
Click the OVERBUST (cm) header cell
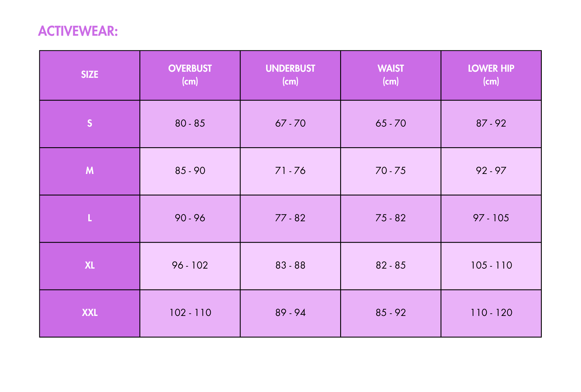coord(190,75)
